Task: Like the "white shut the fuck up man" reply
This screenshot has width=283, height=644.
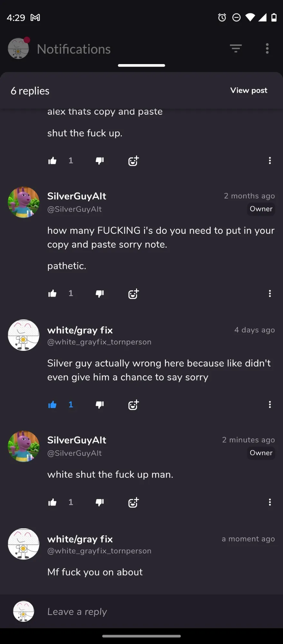Action: click(52, 502)
